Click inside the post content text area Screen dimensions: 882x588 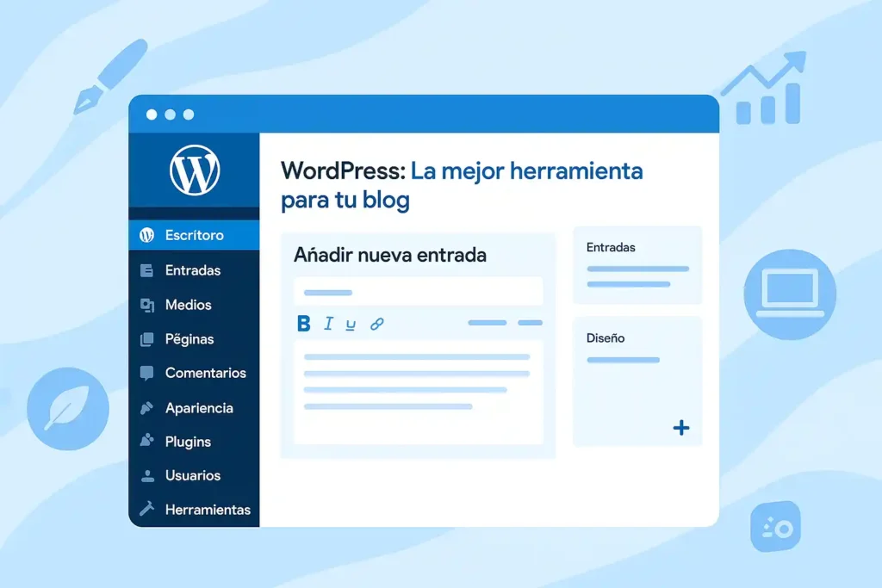[x=418, y=392]
